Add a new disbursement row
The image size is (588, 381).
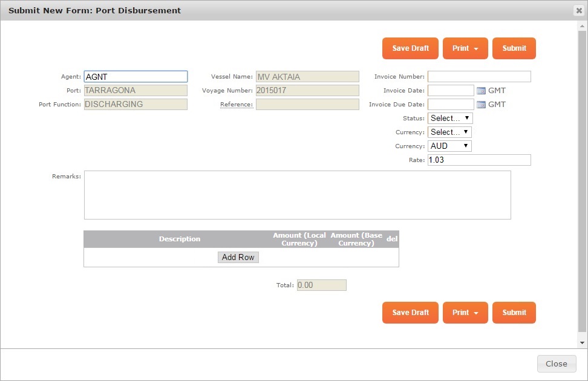pos(238,257)
